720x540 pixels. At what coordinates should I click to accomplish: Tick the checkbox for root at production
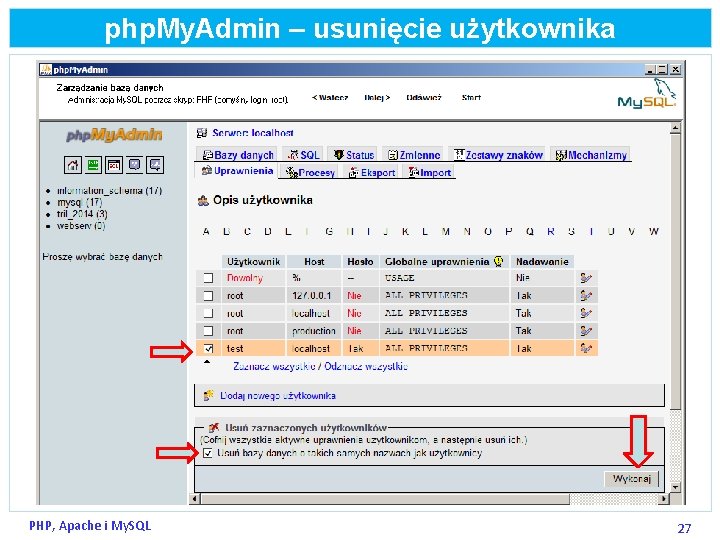[208, 331]
